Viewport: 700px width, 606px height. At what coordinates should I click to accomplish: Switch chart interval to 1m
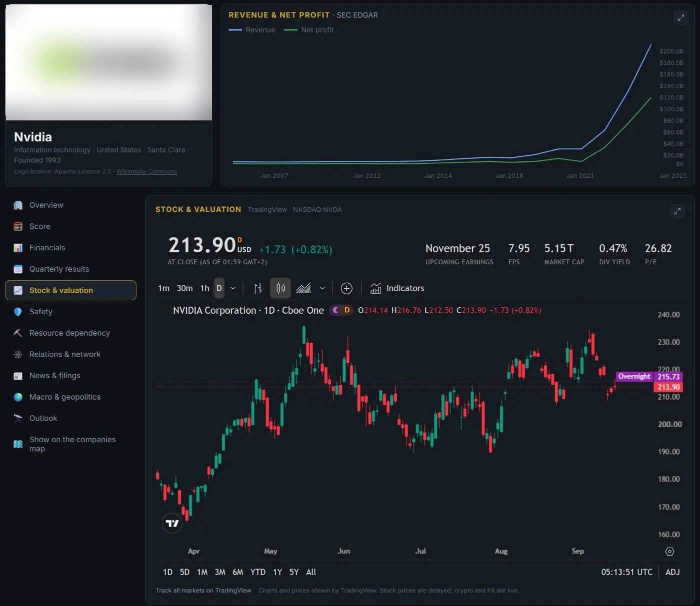(x=163, y=288)
